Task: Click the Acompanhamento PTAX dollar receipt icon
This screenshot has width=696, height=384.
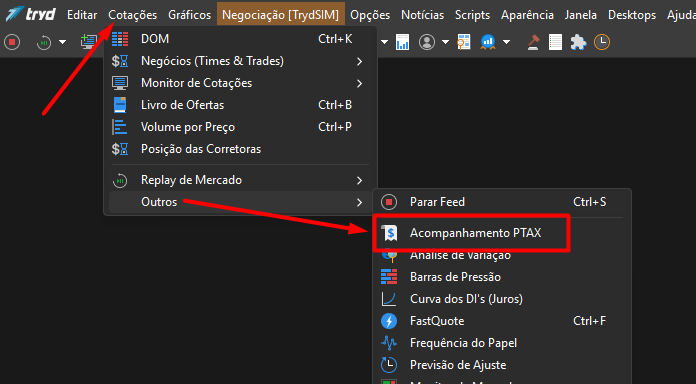Action: [x=389, y=233]
